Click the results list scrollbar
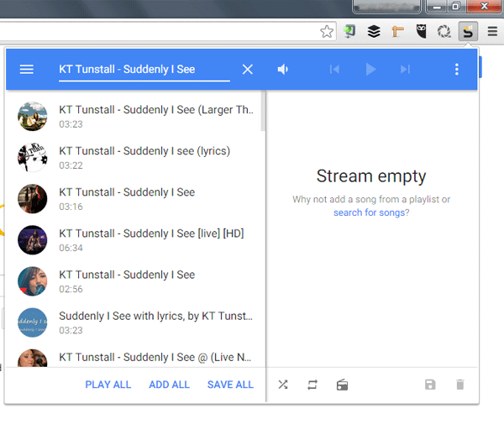Viewport: 504px width, 435px height. (263, 111)
